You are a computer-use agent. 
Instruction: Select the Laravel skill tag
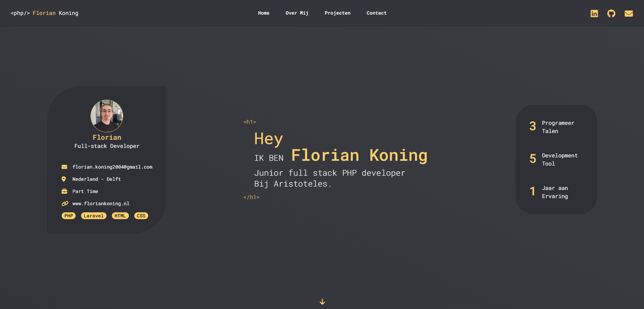94,216
